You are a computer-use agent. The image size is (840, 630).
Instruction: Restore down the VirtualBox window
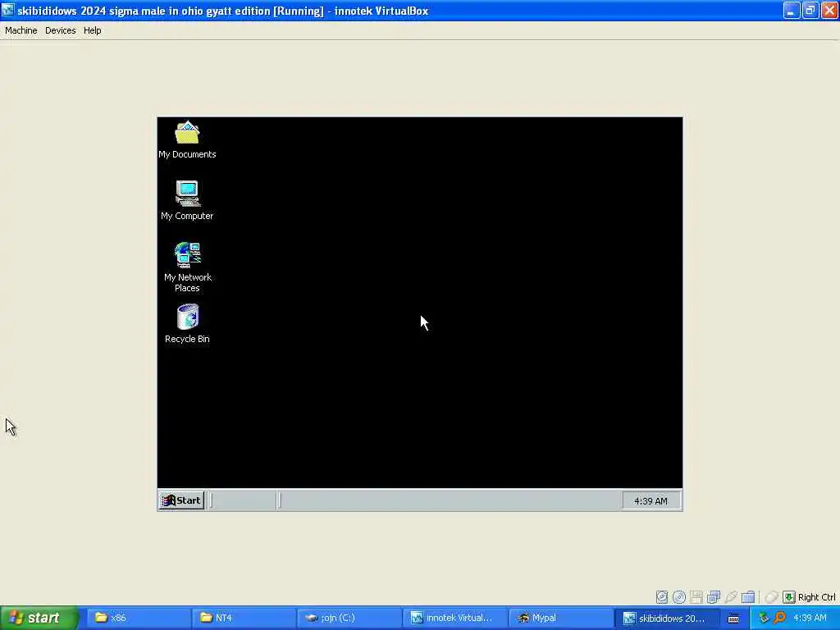(810, 10)
